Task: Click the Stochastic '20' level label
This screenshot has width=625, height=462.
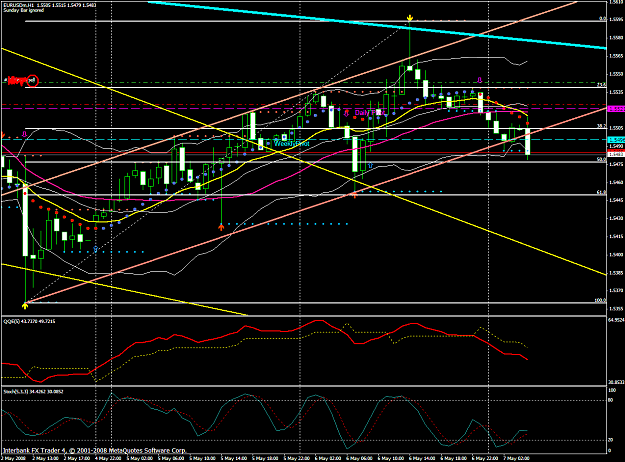Action: tap(610, 440)
